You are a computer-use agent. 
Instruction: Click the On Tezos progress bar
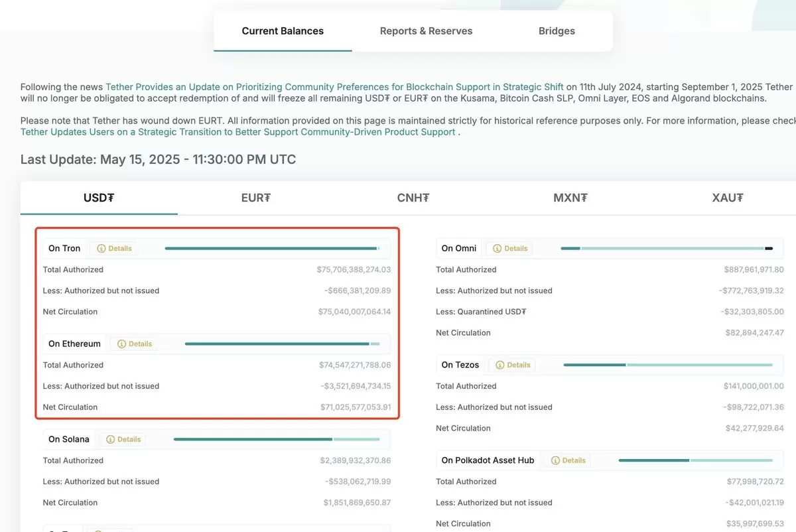[x=668, y=365]
